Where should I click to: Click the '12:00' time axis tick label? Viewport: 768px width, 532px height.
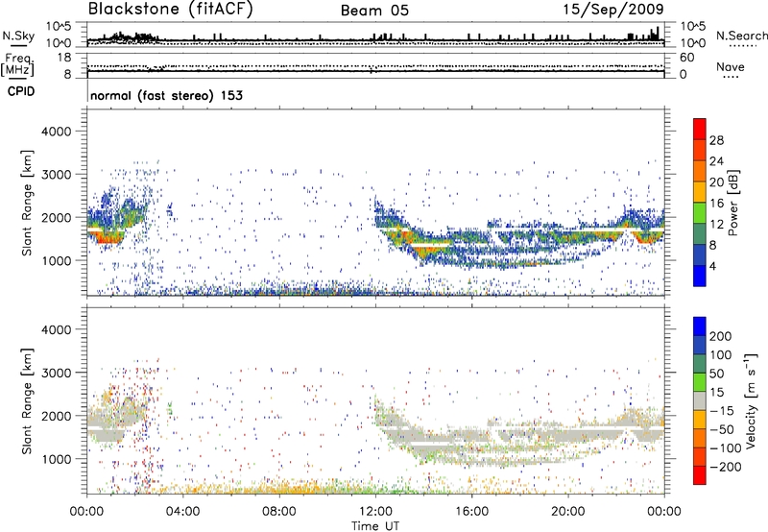click(x=375, y=512)
